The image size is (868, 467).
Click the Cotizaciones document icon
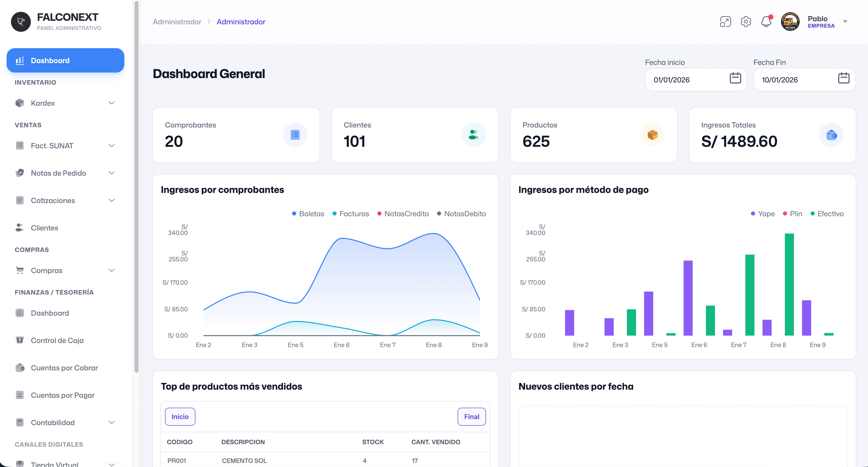click(x=20, y=200)
